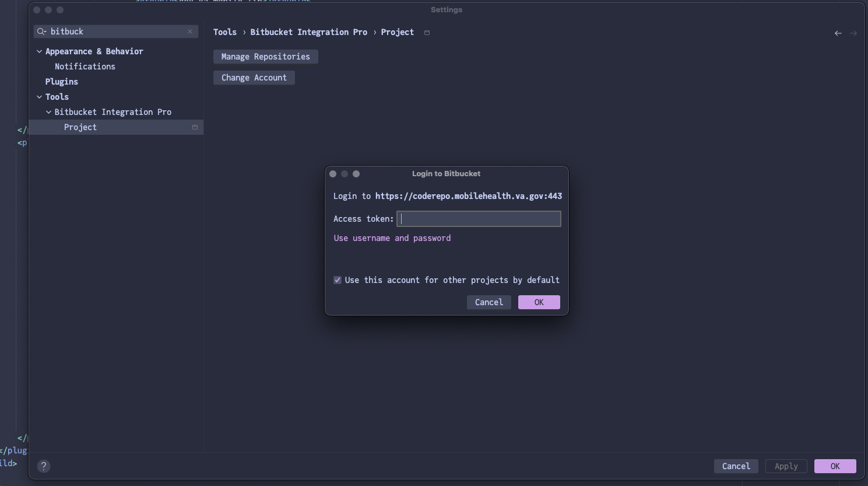Select Notifications in settings tree
This screenshot has width=868, height=486.
click(85, 67)
